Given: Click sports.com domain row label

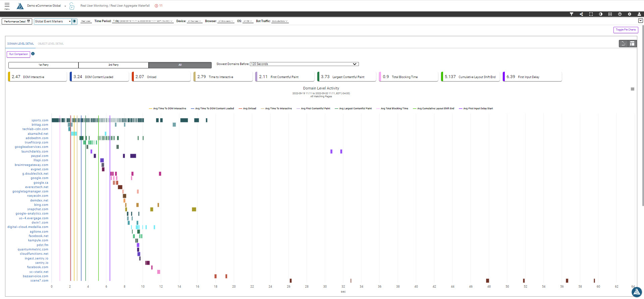Looking at the screenshot, I should pyautogui.click(x=40, y=120).
